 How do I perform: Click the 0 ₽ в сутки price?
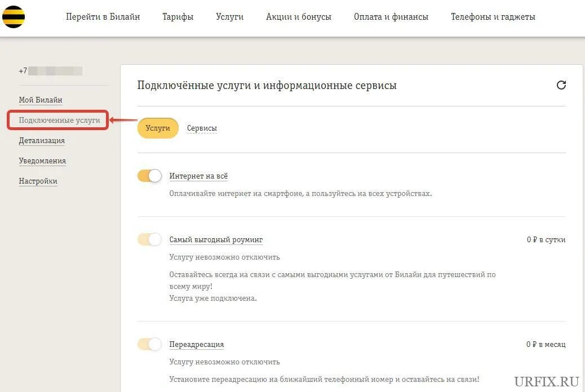click(546, 240)
